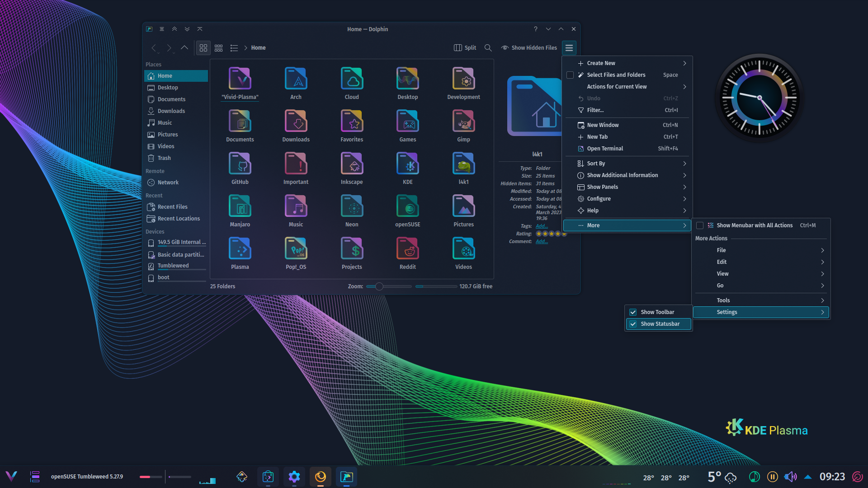The width and height of the screenshot is (868, 488).
Task: Open the GitHub folder
Action: tap(240, 169)
